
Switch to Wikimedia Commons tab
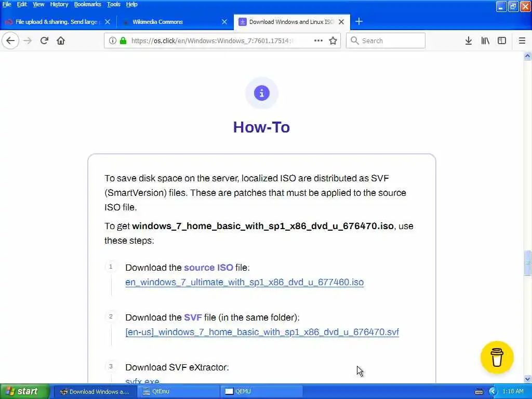pos(175,22)
